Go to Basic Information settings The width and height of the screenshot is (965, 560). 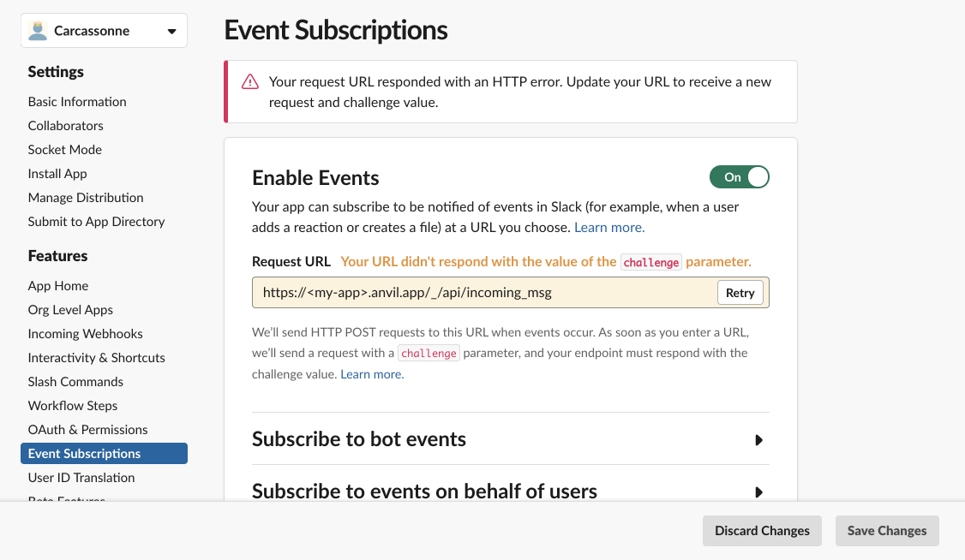click(77, 102)
